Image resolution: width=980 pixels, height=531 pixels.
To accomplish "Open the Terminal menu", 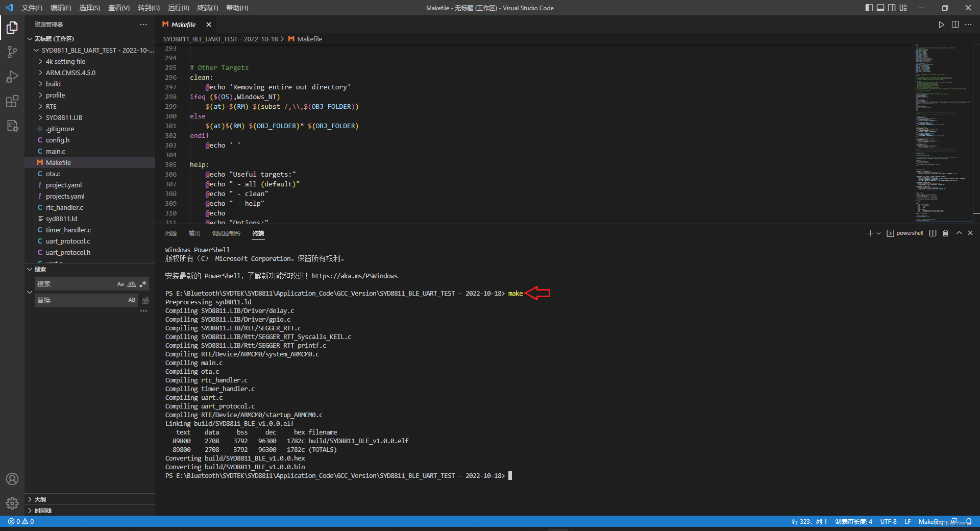I will [208, 8].
